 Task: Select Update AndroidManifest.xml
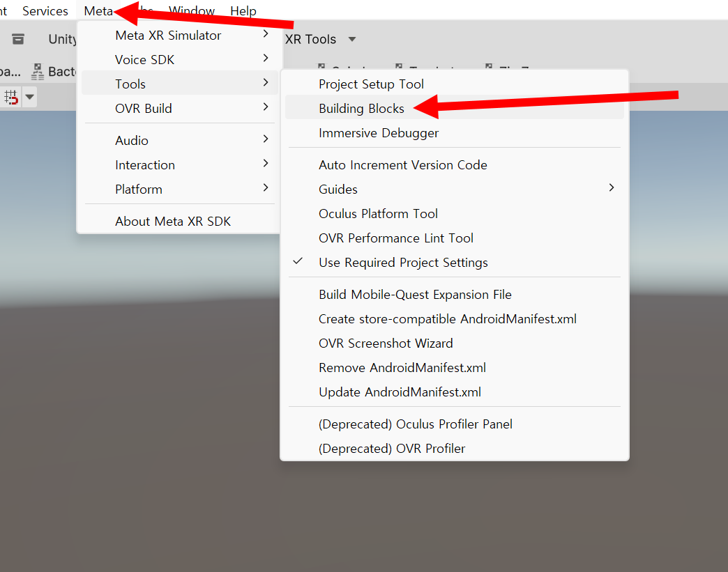pyautogui.click(x=455, y=392)
